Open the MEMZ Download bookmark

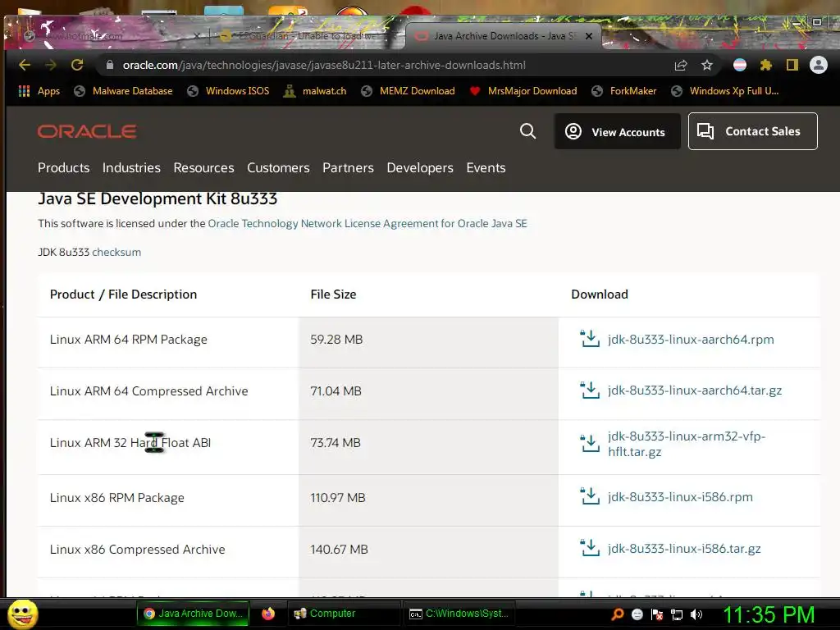[x=409, y=91]
